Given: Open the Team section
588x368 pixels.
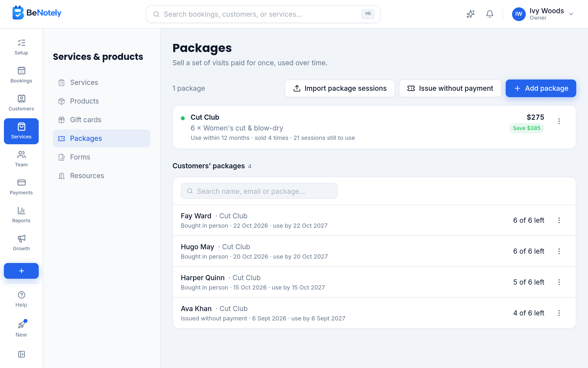Looking at the screenshot, I should click(21, 159).
